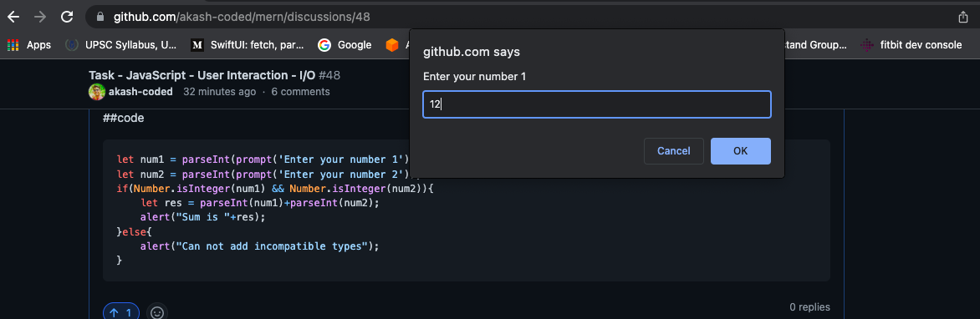This screenshot has width=980, height=319.
Task: Open the akash-coded author profile link
Action: 141,92
